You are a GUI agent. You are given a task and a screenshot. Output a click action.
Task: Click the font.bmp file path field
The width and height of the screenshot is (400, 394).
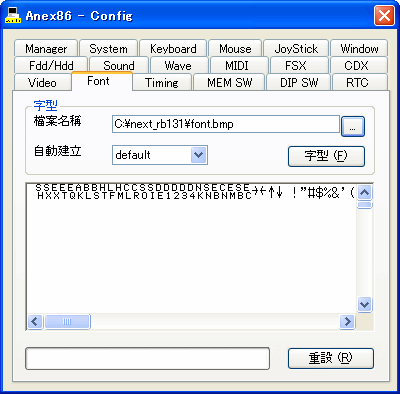(226, 124)
